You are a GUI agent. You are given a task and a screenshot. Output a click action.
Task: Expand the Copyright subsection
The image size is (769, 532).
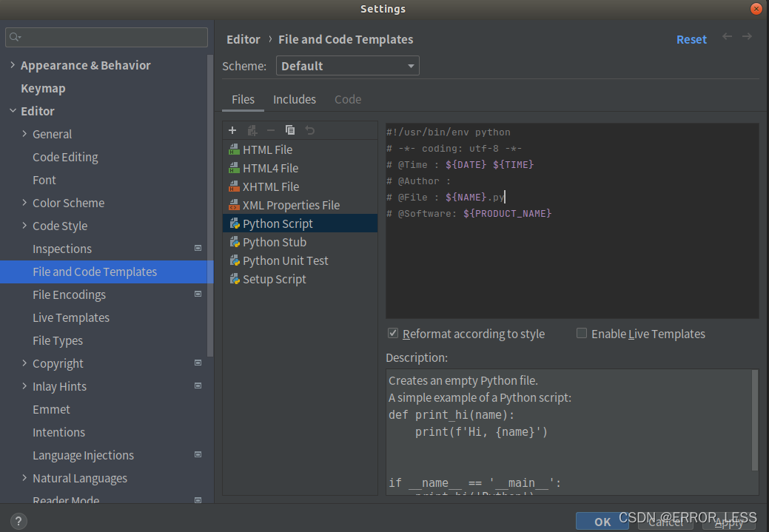[24, 363]
